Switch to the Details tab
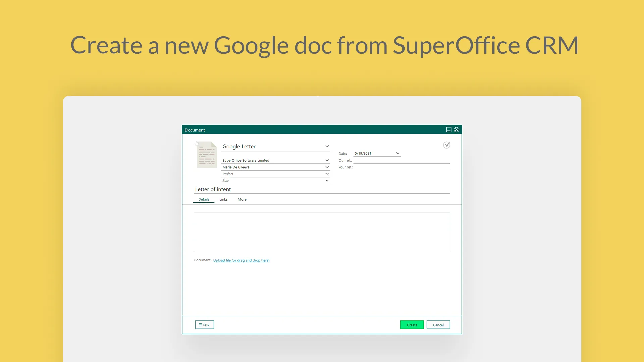The image size is (644, 362). click(x=204, y=199)
